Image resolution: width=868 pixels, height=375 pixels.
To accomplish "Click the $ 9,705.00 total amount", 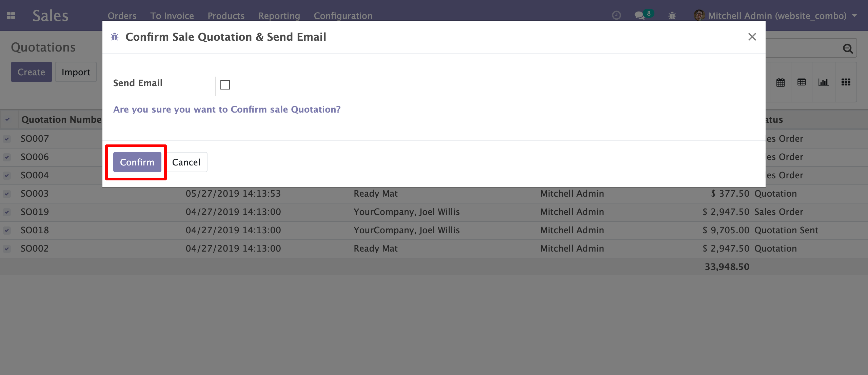I will (726, 230).
